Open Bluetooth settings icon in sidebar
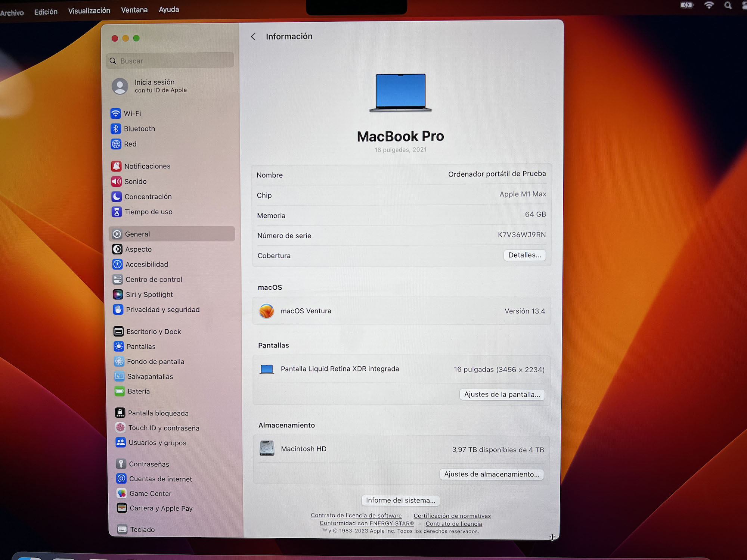The image size is (747, 560). (x=116, y=128)
